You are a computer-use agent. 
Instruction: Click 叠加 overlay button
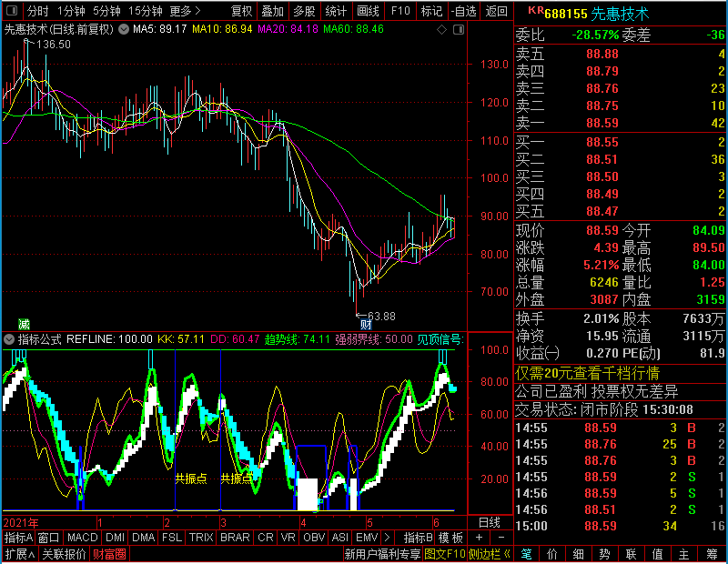point(272,11)
